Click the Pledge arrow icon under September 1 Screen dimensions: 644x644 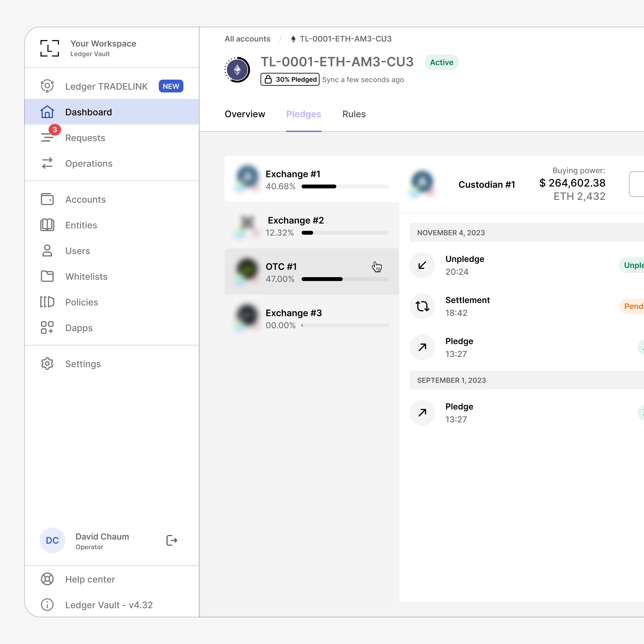pos(422,413)
